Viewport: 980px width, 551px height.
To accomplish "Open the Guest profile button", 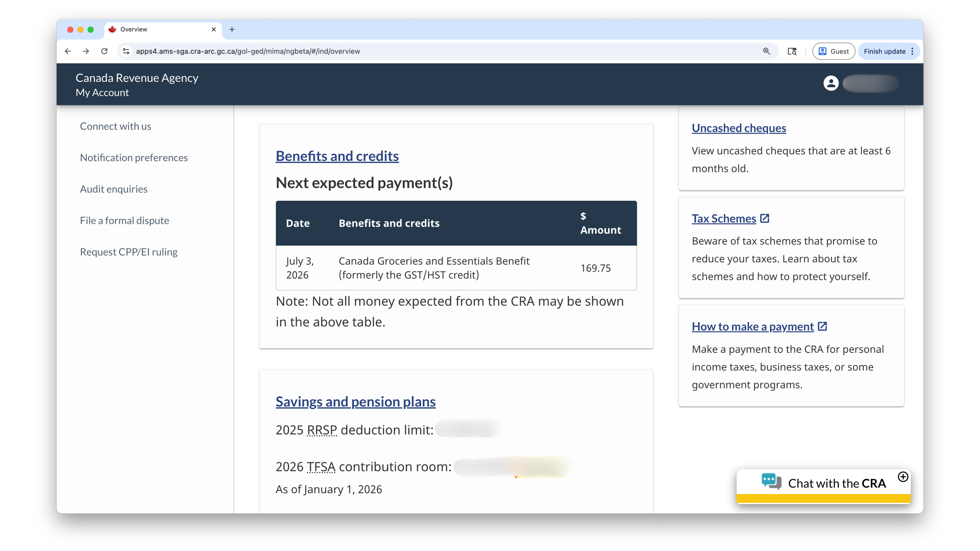I will [834, 51].
